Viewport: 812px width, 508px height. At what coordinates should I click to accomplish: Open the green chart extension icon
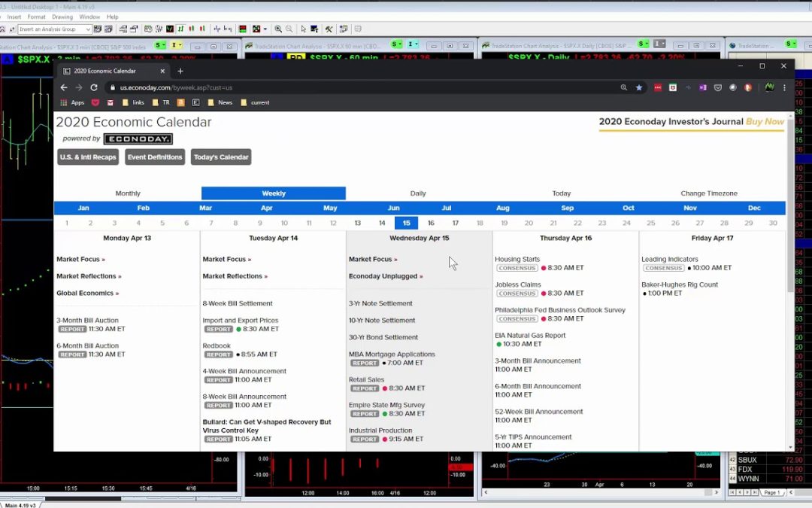coord(769,87)
